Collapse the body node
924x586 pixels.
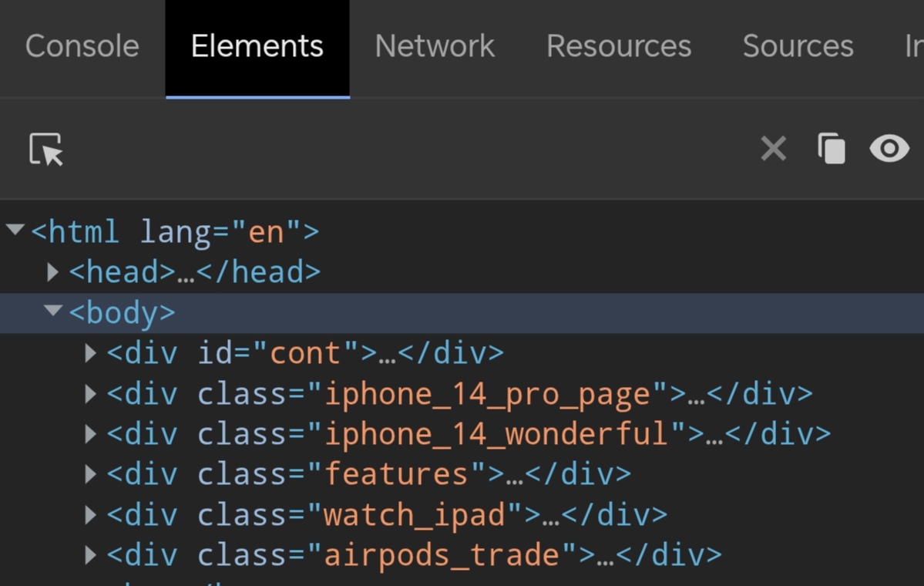(x=53, y=310)
